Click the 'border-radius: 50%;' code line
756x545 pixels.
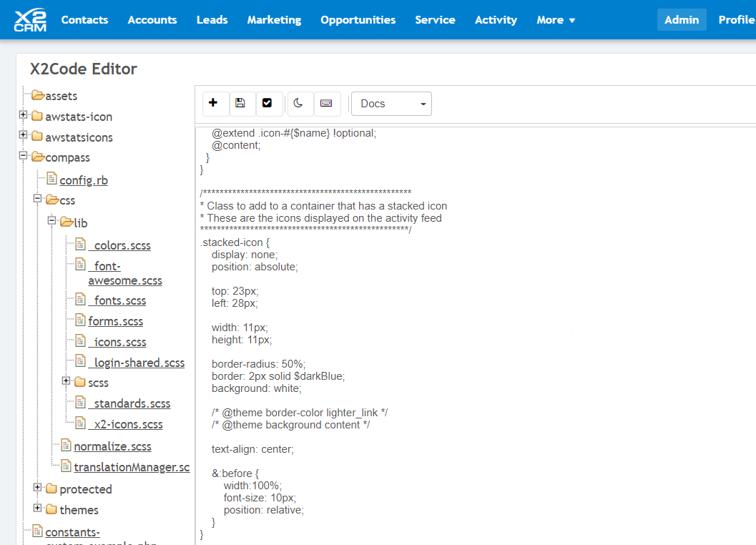(x=258, y=364)
